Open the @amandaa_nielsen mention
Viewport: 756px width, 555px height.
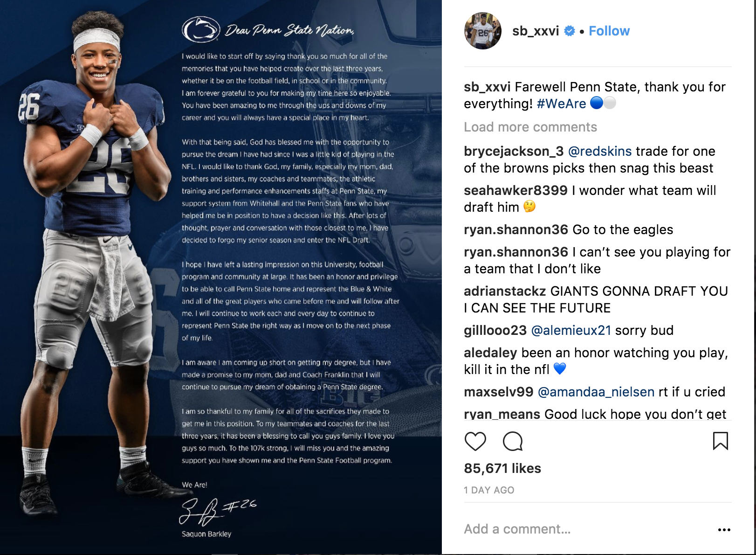click(x=596, y=392)
